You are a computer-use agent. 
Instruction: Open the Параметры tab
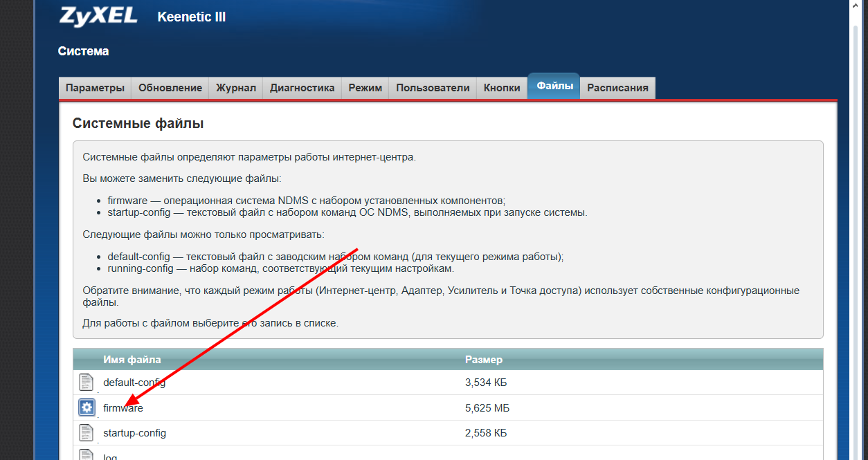click(95, 88)
